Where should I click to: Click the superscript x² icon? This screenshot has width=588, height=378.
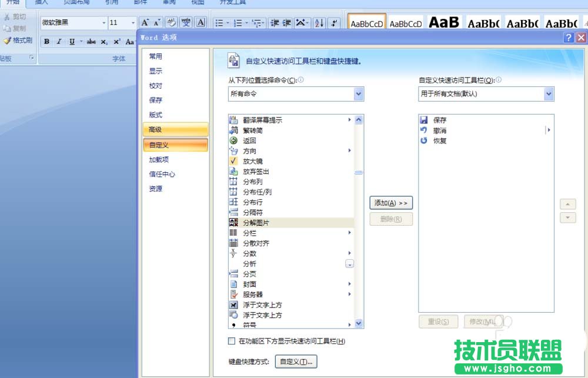click(116, 42)
